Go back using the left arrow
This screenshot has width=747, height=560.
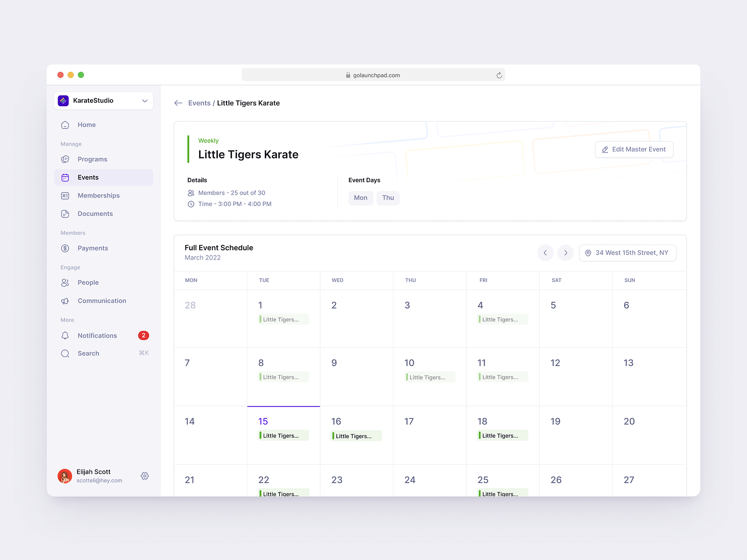click(178, 103)
